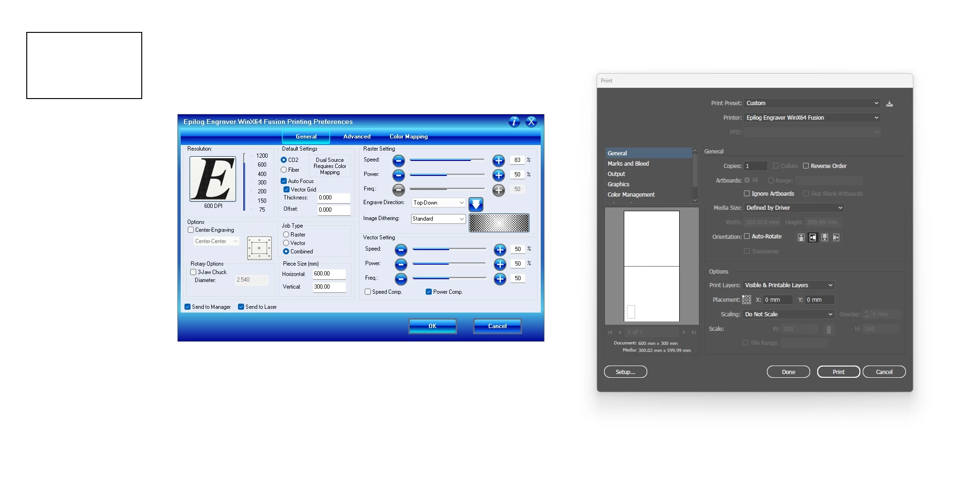980x489 pixels.
Task: Select landscape right orientation icon
Action: pyautogui.click(x=836, y=237)
